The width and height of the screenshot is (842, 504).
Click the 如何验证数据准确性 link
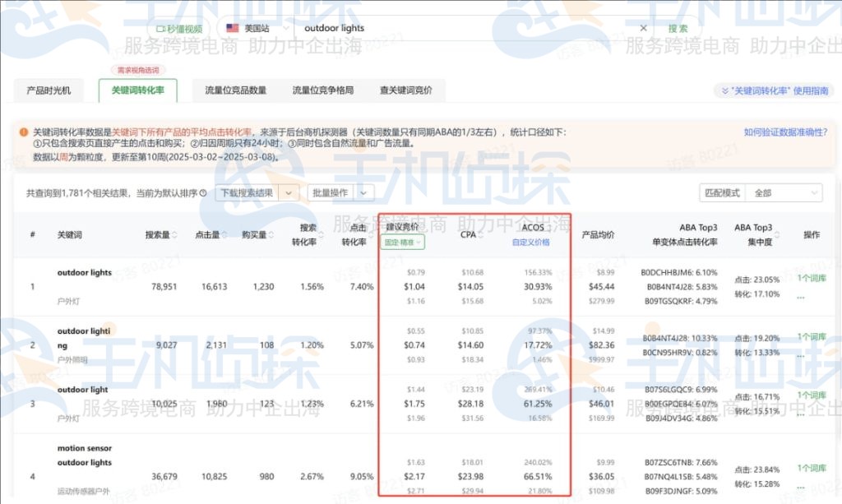click(785, 130)
